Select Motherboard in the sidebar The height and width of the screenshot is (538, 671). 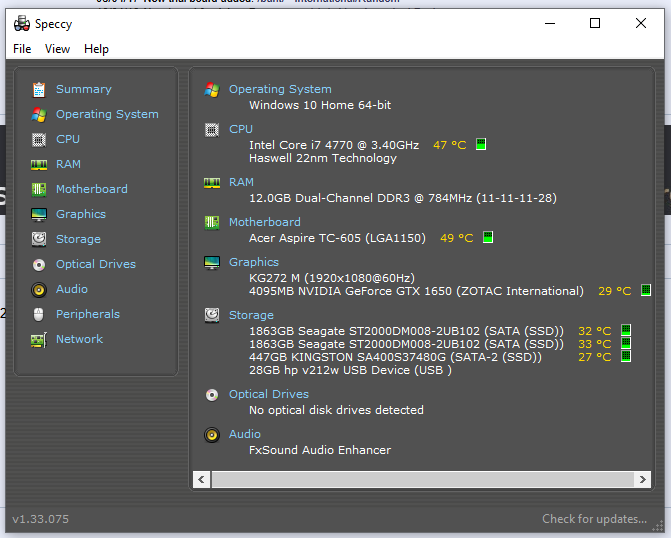point(92,189)
